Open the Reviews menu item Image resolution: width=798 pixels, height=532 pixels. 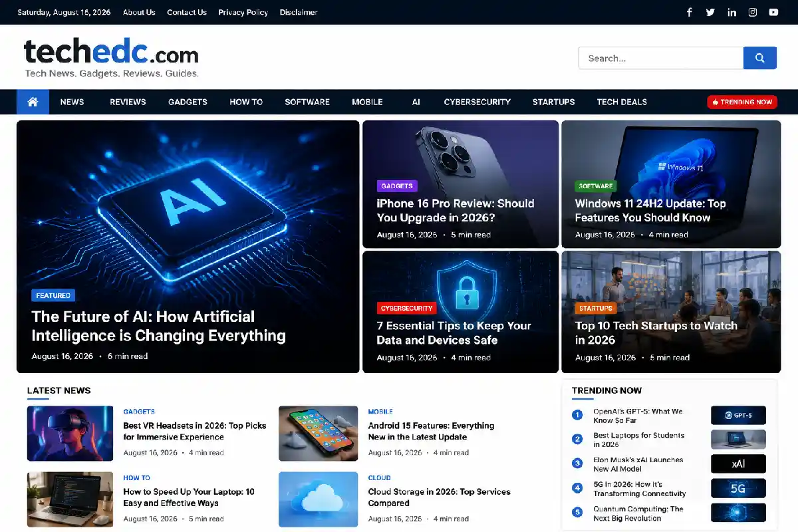coord(128,102)
